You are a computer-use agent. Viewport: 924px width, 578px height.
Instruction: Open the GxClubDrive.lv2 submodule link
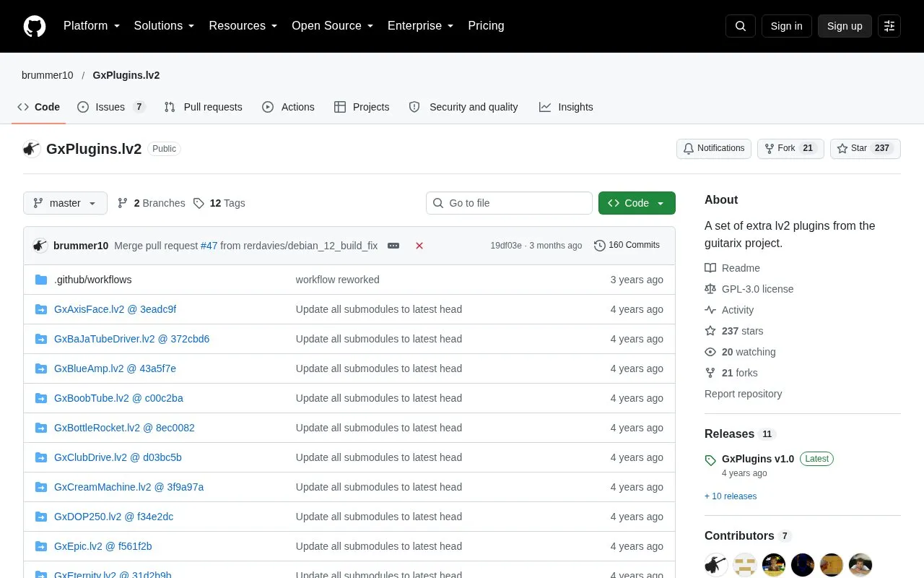coord(118,457)
